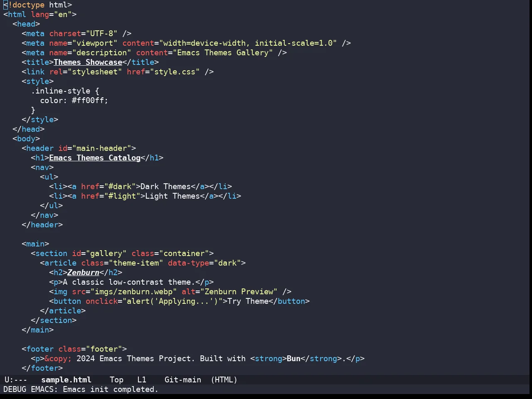Click the &copy; entity in footer
The height and width of the screenshot is (399, 532).
tap(58, 359)
